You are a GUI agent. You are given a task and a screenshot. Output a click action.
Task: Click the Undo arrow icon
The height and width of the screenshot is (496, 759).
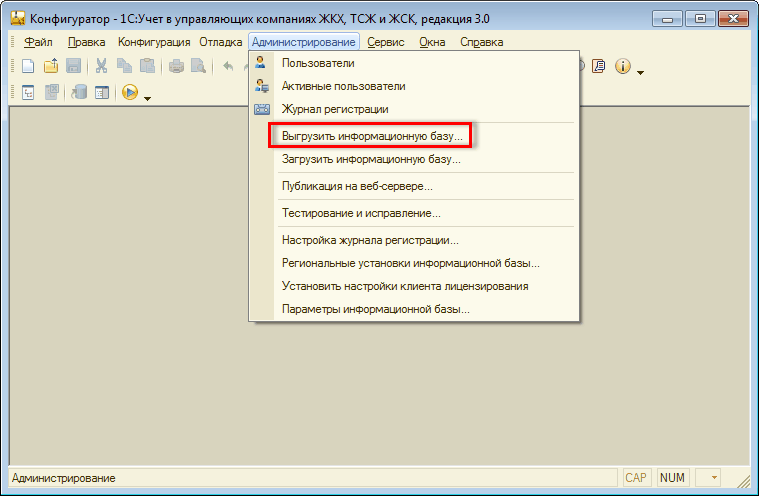pos(228,65)
